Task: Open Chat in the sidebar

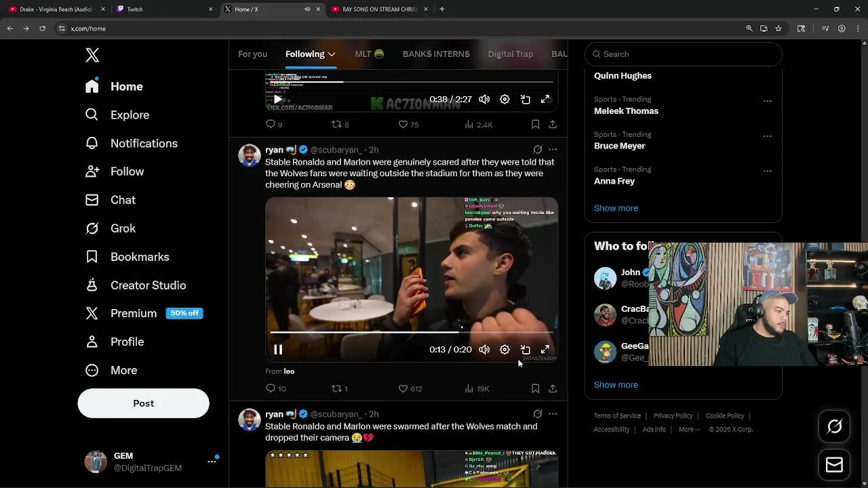Action: click(110, 201)
